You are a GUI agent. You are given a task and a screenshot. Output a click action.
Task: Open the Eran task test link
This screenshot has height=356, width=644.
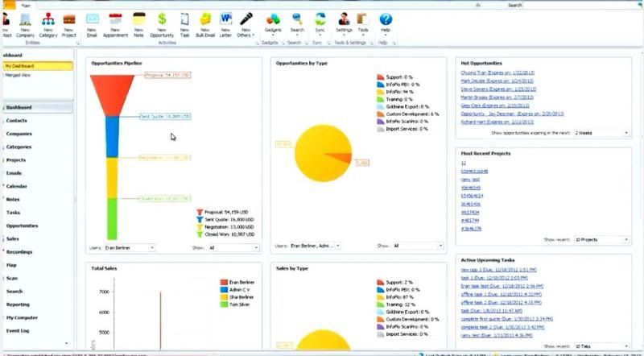click(502, 286)
